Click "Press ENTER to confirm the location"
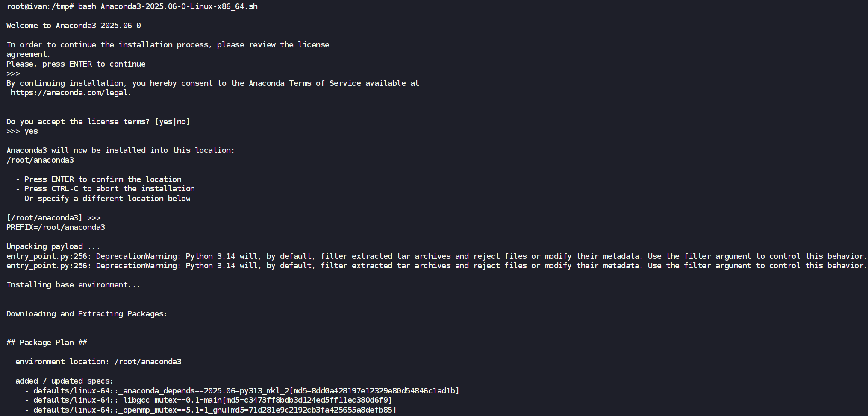 [103, 179]
